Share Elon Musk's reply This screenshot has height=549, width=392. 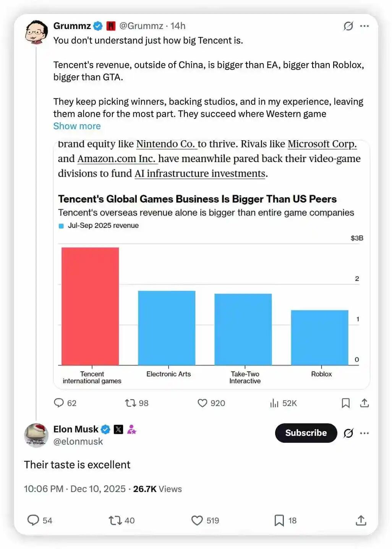pos(361,520)
